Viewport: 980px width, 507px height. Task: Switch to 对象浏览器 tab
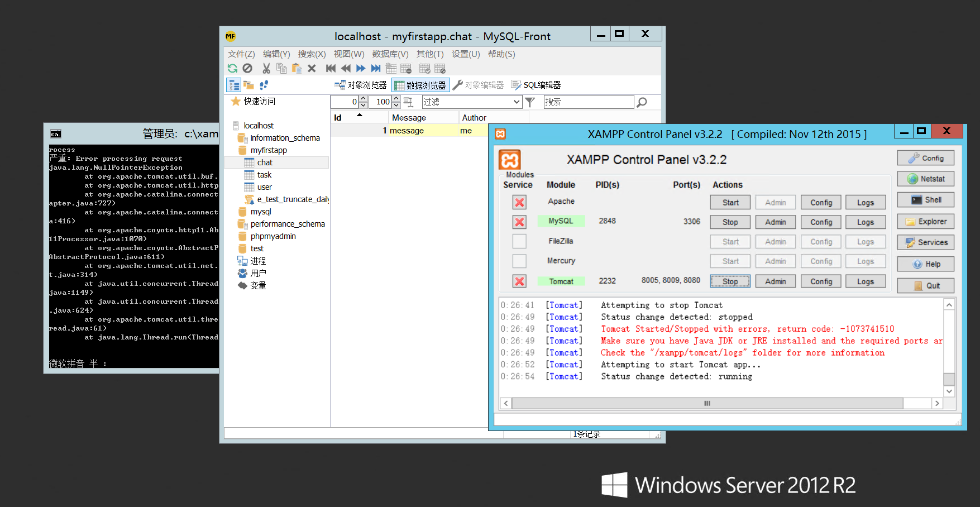361,85
